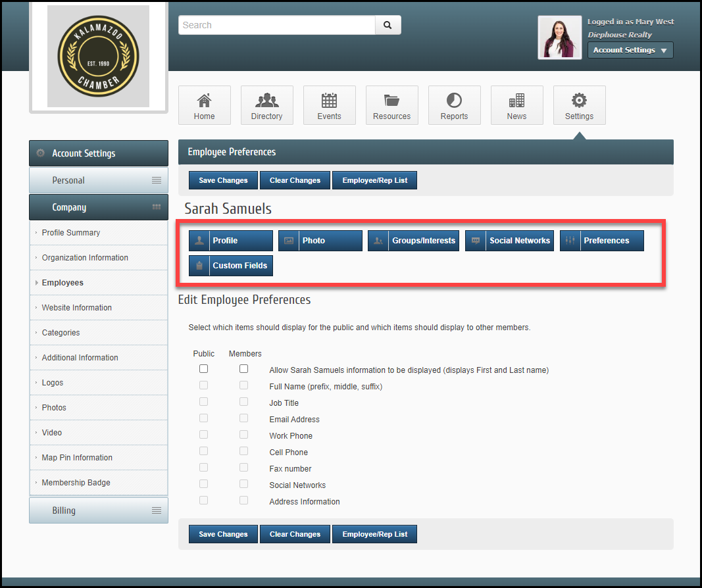Expand the Personal sidebar section
The width and height of the screenshot is (702, 588).
click(99, 180)
